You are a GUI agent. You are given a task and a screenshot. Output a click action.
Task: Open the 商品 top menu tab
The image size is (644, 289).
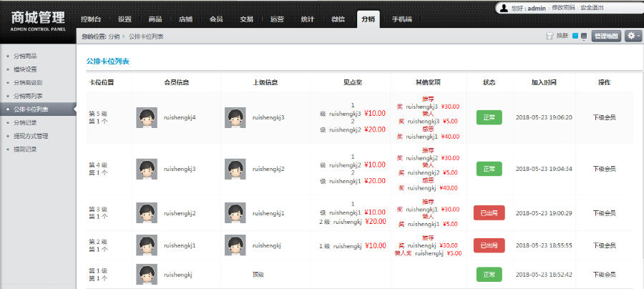[x=155, y=19]
